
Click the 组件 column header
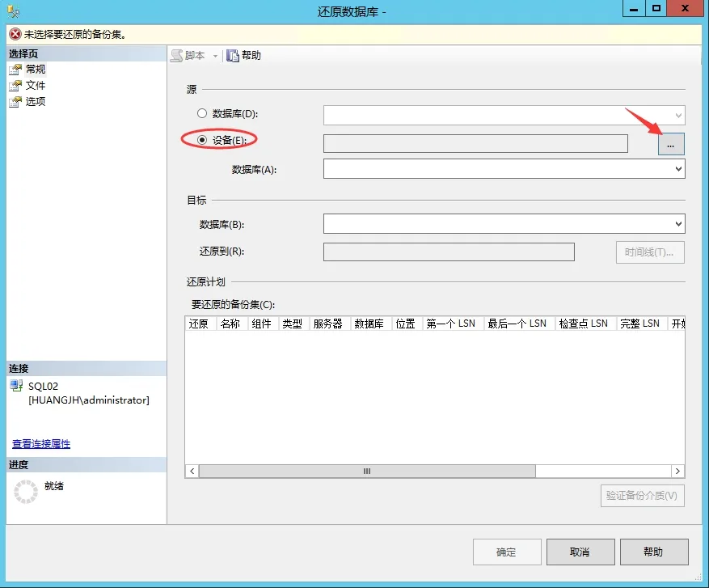tap(264, 324)
